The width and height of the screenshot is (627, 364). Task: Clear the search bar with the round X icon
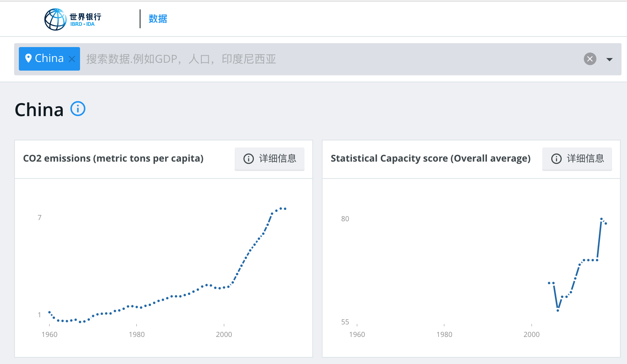tap(590, 59)
